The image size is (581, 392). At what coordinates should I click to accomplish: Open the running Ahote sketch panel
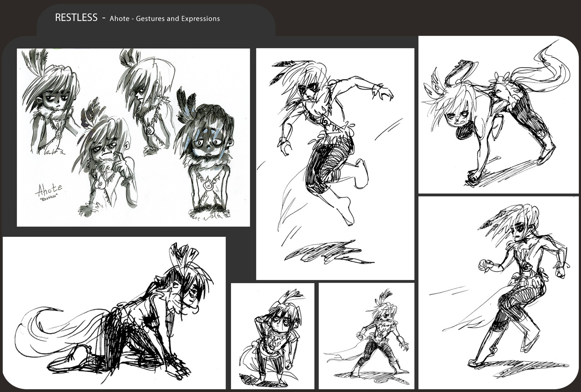point(498,293)
